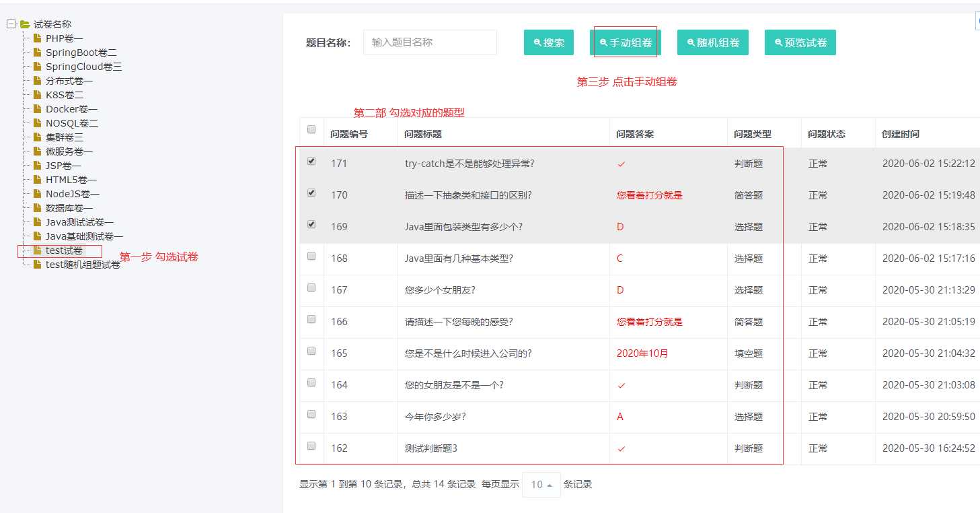Screen dimensions: 980x513
Task: Click the 预览试卷 button
Action: click(x=800, y=42)
